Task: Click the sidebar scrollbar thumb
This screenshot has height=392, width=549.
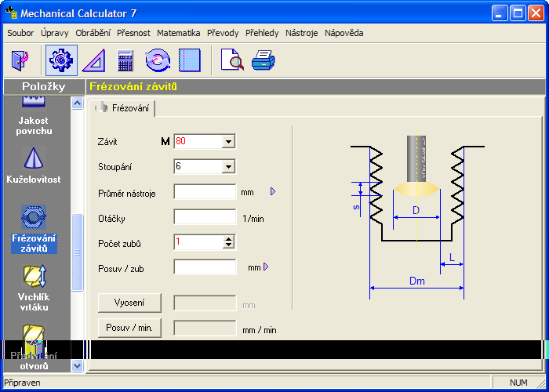Action: pyautogui.click(x=77, y=252)
